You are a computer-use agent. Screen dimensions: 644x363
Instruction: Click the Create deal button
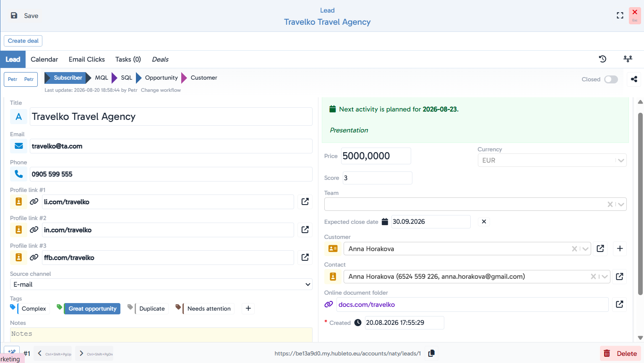point(23,41)
